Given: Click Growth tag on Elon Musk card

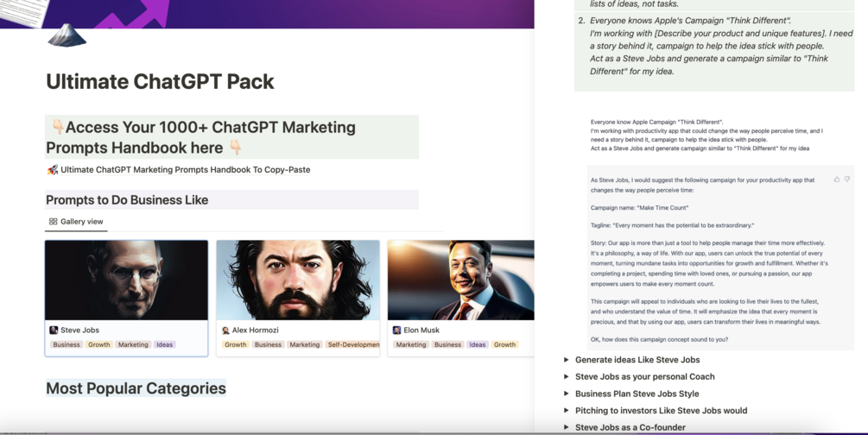Looking at the screenshot, I should 505,344.
